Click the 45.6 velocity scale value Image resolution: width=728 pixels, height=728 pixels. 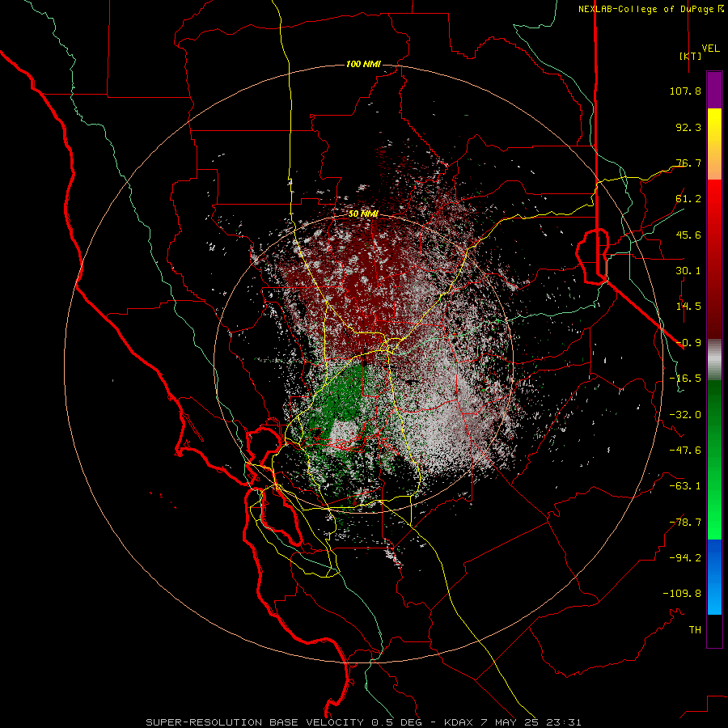pos(688,235)
